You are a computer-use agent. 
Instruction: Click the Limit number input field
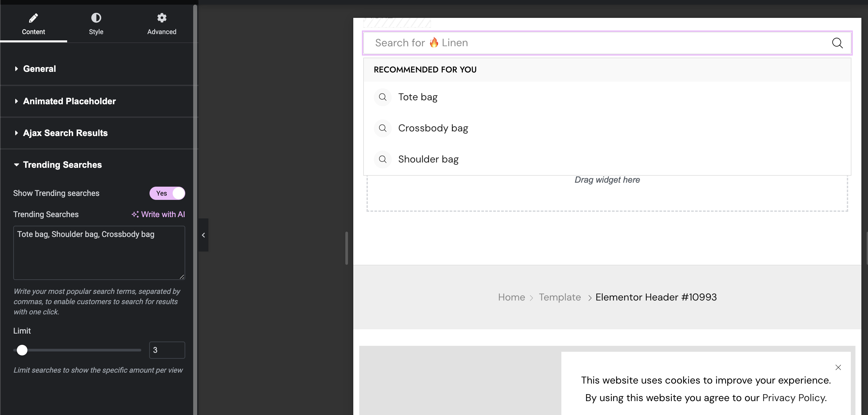point(167,350)
